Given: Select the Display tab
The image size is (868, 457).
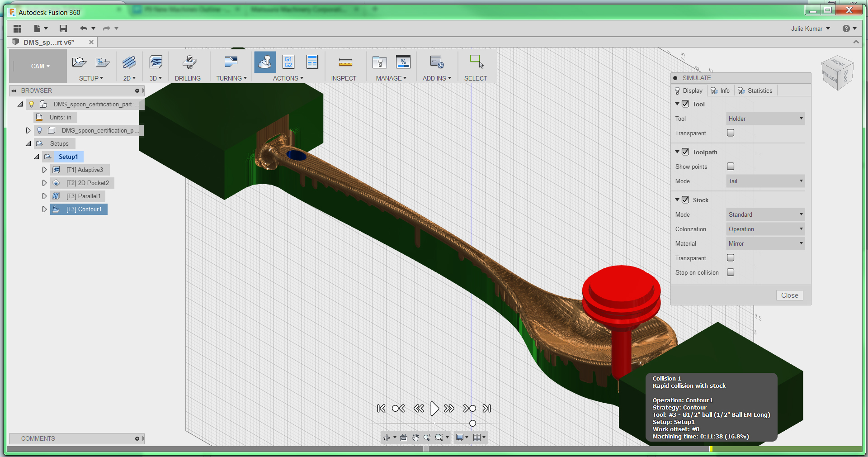Looking at the screenshot, I should click(x=689, y=91).
